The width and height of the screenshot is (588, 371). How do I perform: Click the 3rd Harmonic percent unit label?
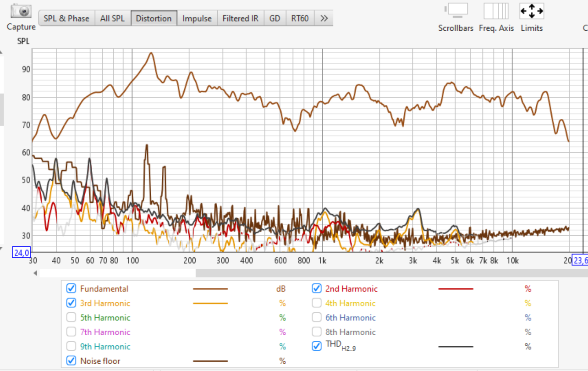pyautogui.click(x=282, y=303)
